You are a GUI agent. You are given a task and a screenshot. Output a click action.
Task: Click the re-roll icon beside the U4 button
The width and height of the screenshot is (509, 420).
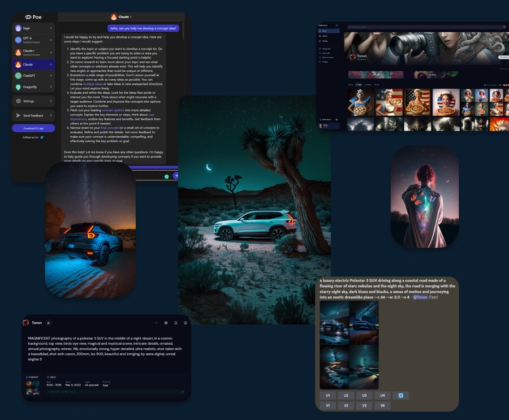401,395
